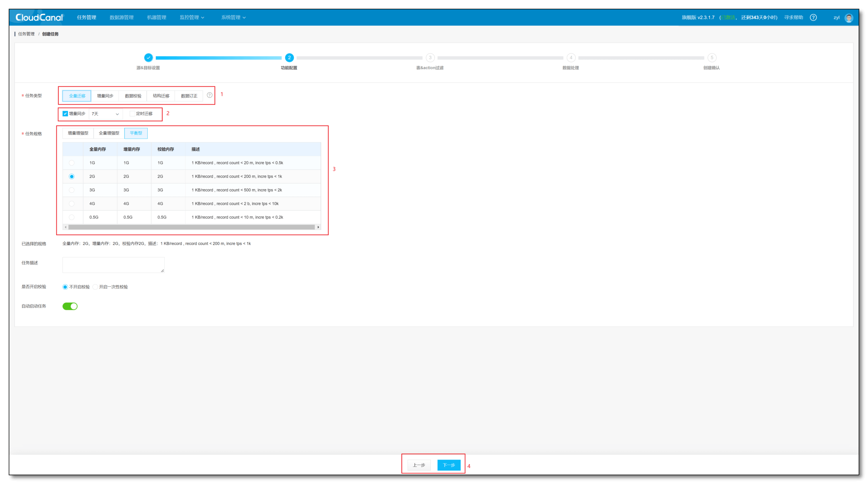The width and height of the screenshot is (868, 484).
Task: Click the scrollbar right arrow in specification table
Action: tap(318, 227)
